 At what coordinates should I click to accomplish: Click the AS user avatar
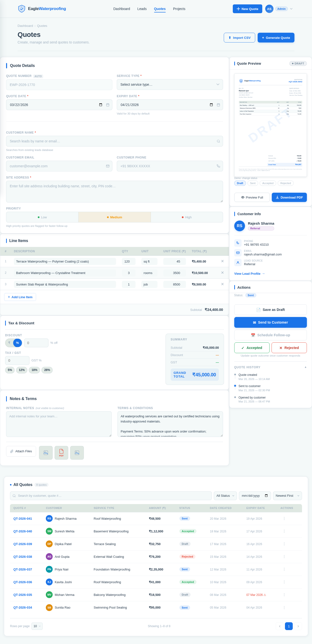[x=269, y=9]
